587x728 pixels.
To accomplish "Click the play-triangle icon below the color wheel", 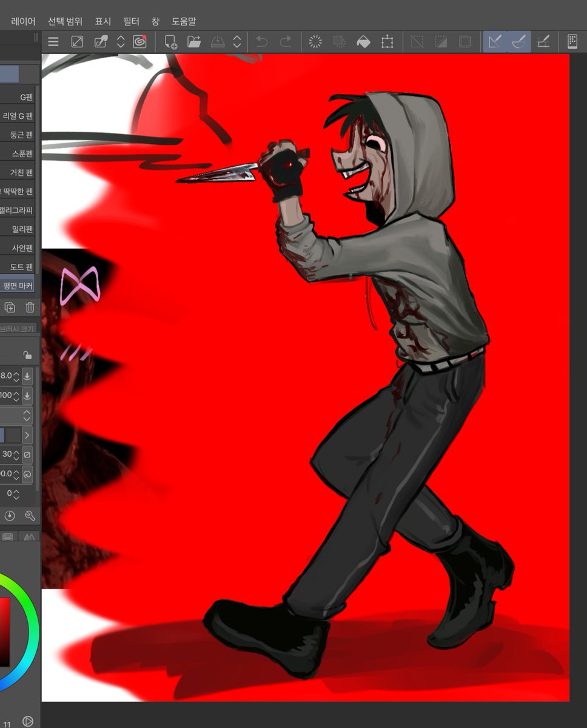I will [x=27, y=721].
